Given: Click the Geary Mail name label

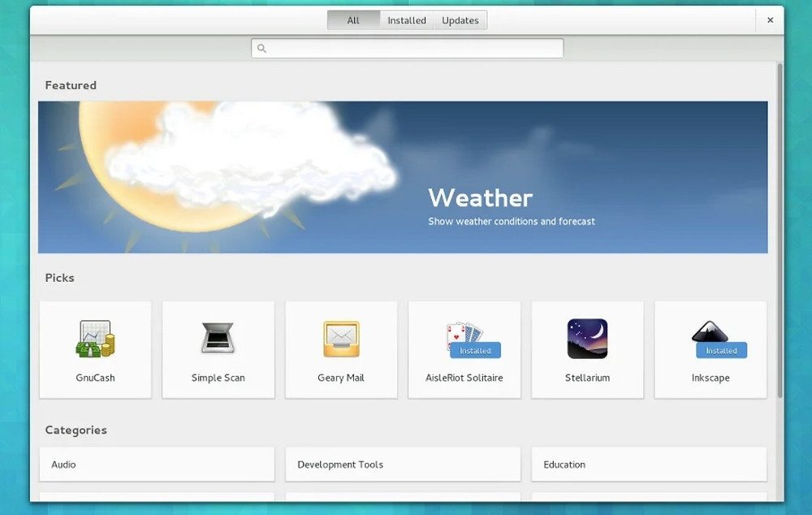Looking at the screenshot, I should (x=341, y=378).
